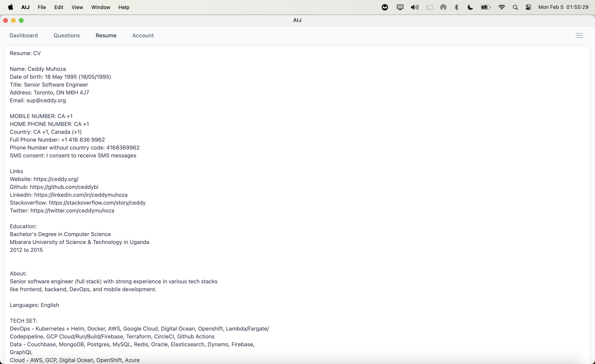The height and width of the screenshot is (364, 595).
Task: Open the Edit menu
Action: [59, 7]
